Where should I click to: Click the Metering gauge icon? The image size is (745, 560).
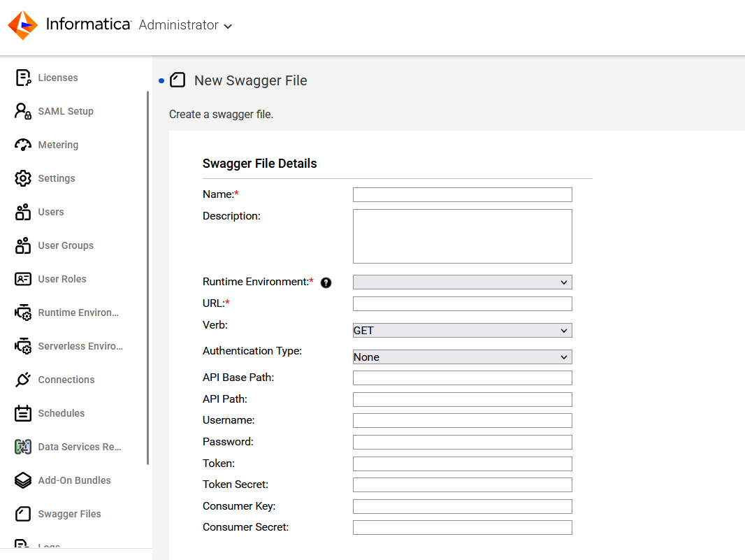(23, 145)
